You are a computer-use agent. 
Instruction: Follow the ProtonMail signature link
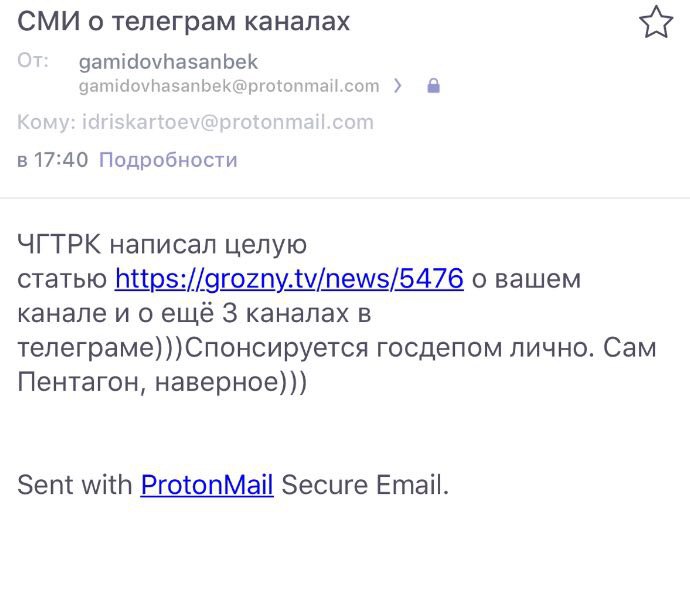tap(207, 485)
